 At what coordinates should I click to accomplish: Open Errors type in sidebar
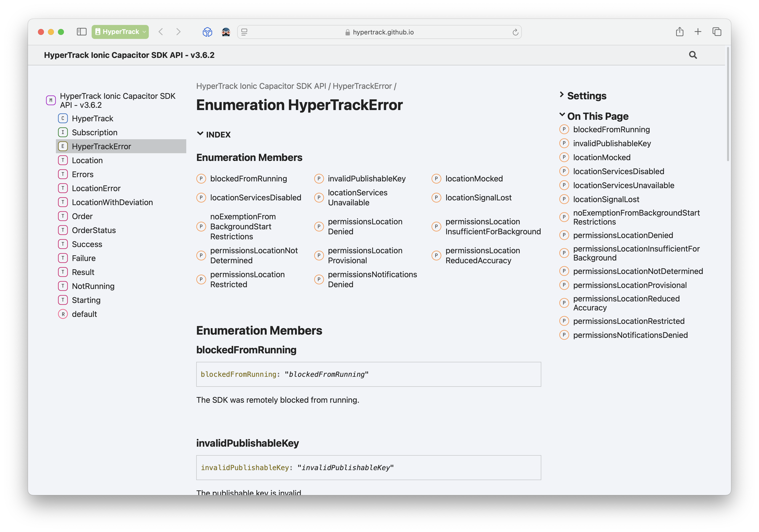83,174
